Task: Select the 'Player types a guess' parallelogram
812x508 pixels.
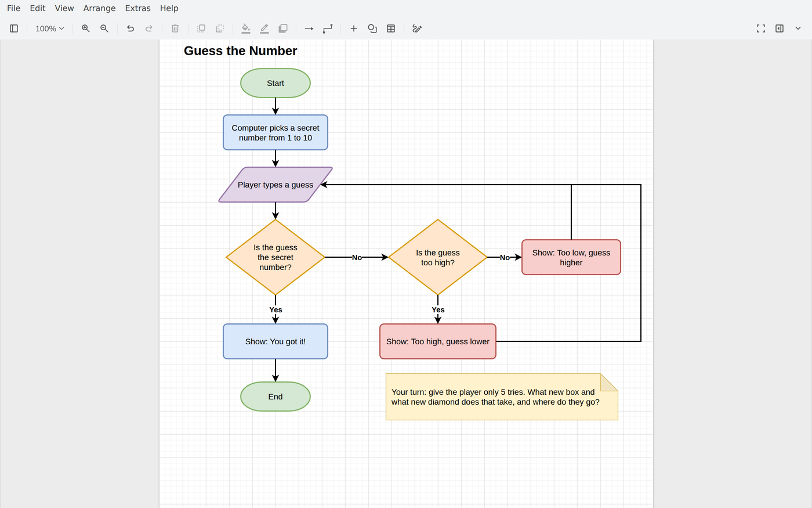Action: [x=275, y=185]
